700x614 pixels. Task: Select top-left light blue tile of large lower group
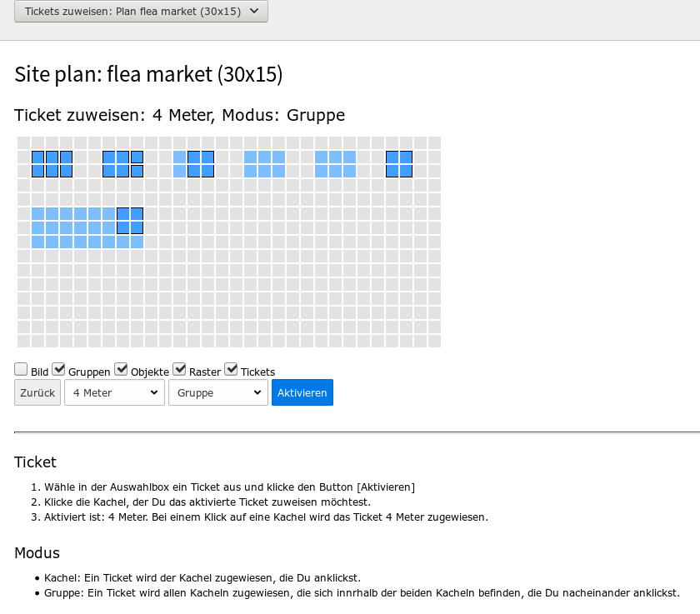(38, 214)
